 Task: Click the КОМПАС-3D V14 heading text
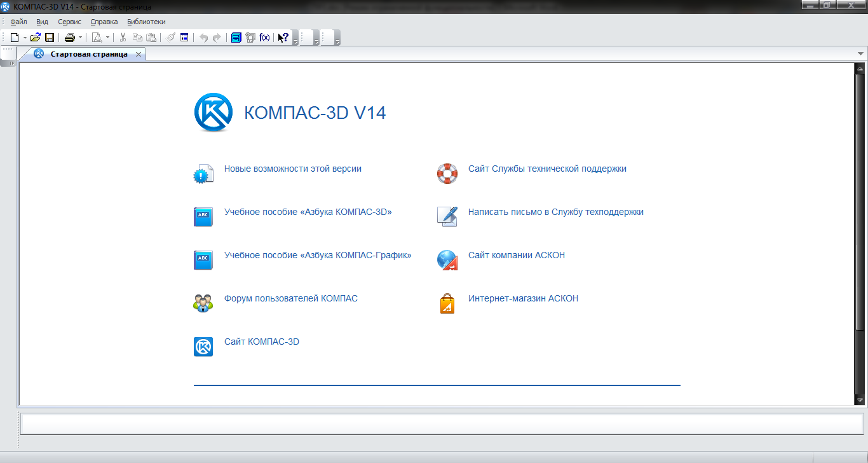pyautogui.click(x=315, y=113)
